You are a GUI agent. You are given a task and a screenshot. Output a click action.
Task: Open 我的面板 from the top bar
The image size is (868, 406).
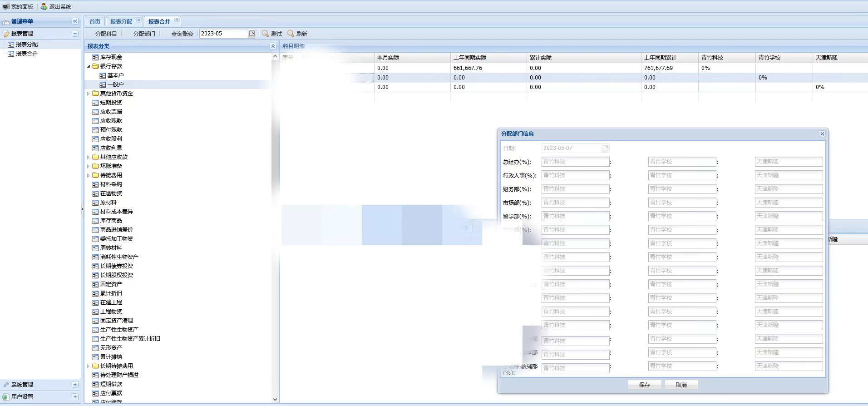pyautogui.click(x=18, y=6)
